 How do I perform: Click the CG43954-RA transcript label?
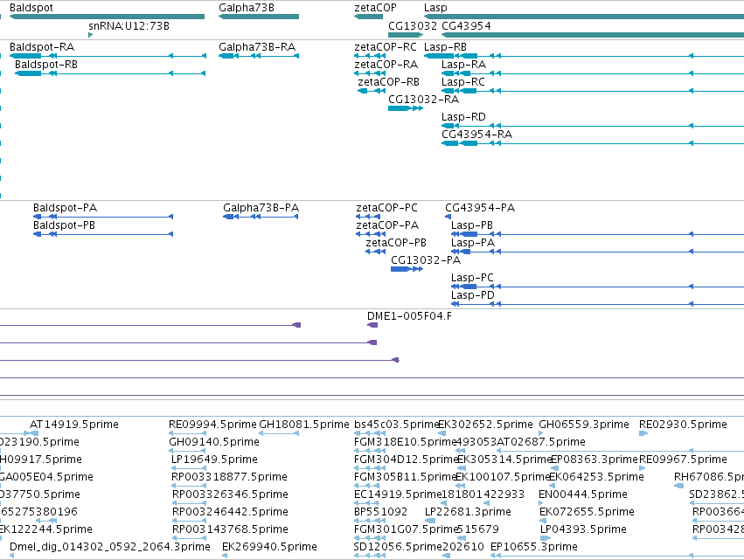point(477,135)
